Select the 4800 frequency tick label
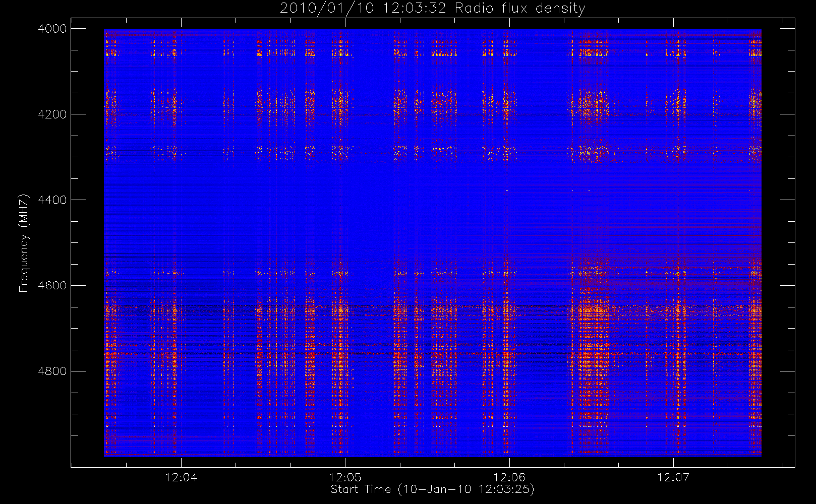Screen dimensions: 816x504 coord(52,371)
